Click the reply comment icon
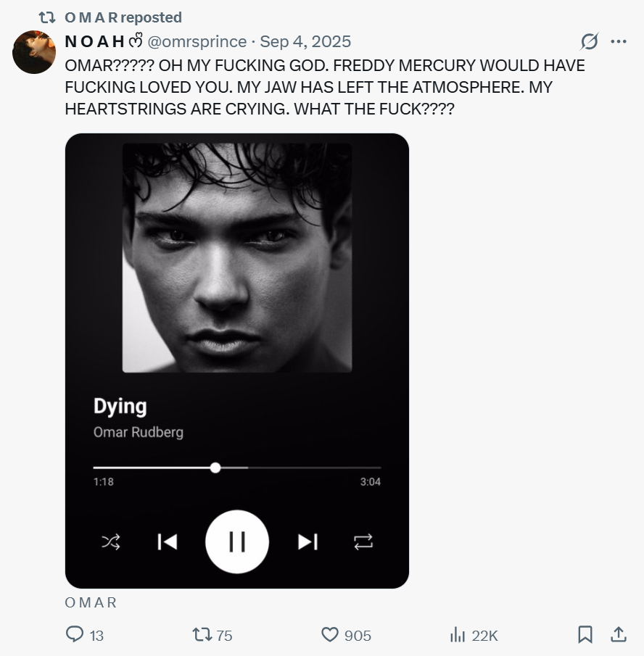Image resolution: width=644 pixels, height=656 pixels. pyautogui.click(x=75, y=635)
